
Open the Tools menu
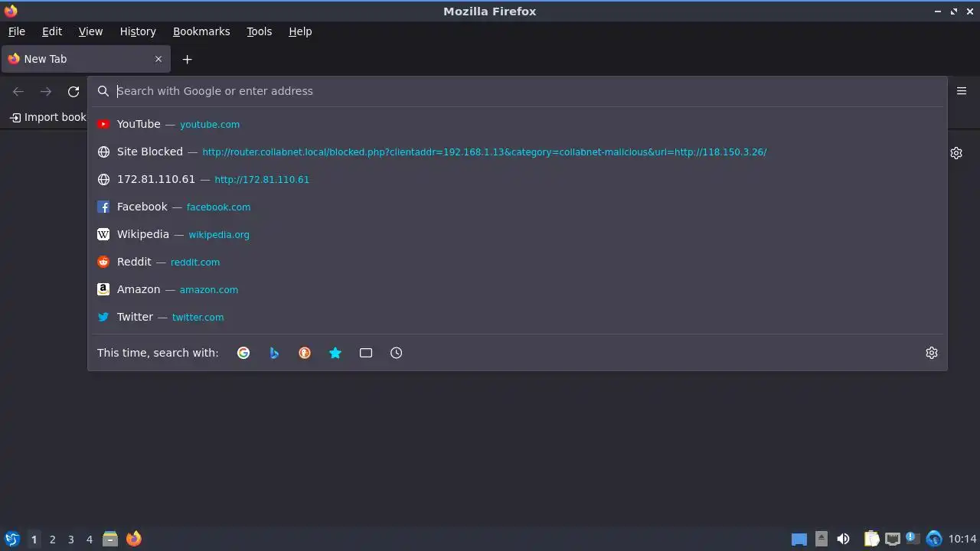pos(260,31)
